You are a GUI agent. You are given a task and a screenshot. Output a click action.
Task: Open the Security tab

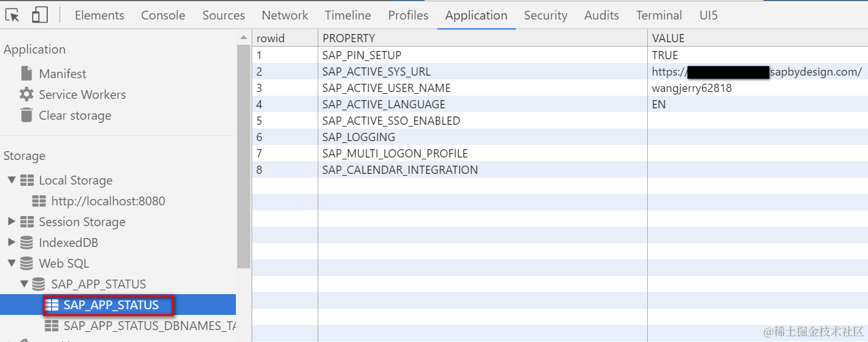point(545,15)
